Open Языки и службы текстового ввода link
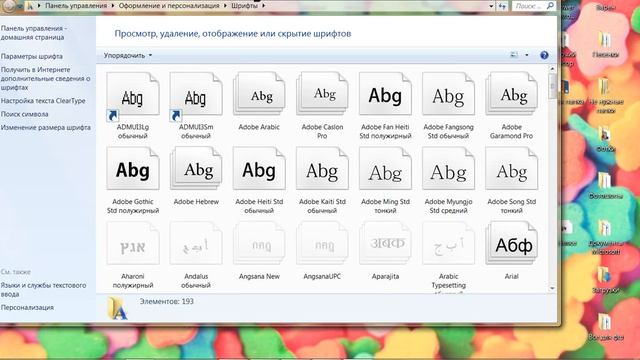640x360 pixels. pyautogui.click(x=43, y=289)
